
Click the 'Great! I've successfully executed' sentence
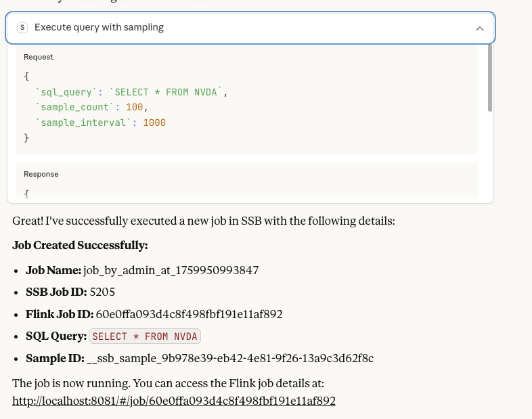point(204,221)
